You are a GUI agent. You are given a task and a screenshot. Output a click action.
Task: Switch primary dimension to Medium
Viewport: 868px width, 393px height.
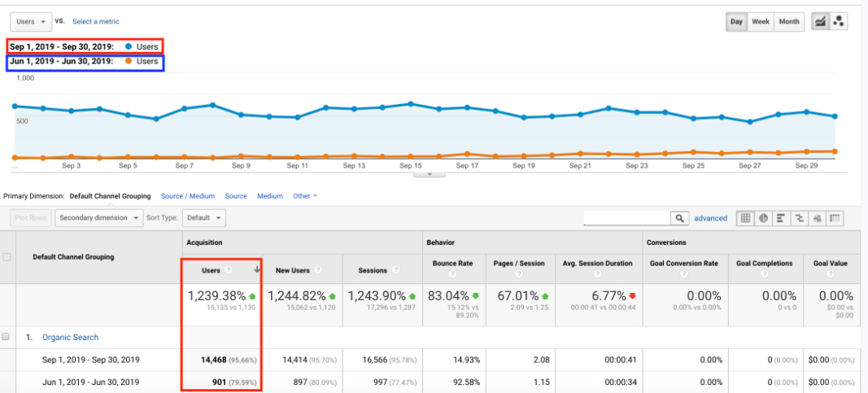point(270,196)
